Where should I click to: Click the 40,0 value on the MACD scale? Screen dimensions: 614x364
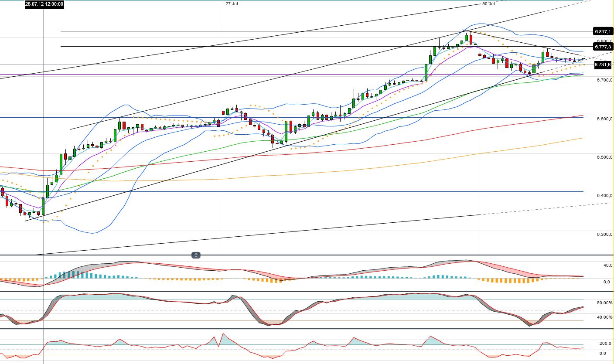(607, 265)
